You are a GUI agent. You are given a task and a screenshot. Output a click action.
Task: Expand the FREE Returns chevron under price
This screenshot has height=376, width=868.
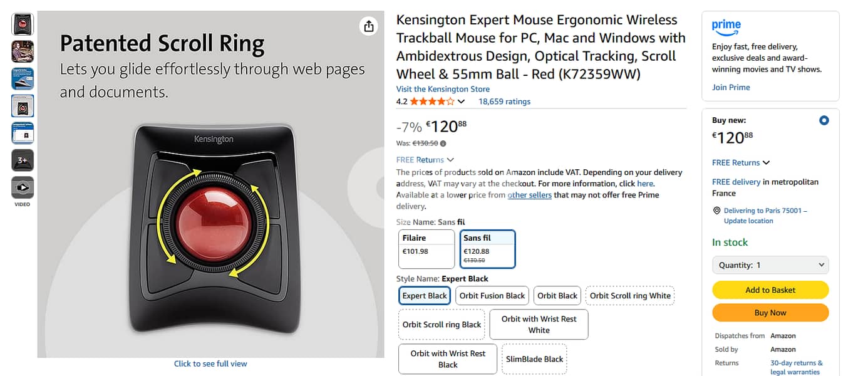tap(450, 160)
